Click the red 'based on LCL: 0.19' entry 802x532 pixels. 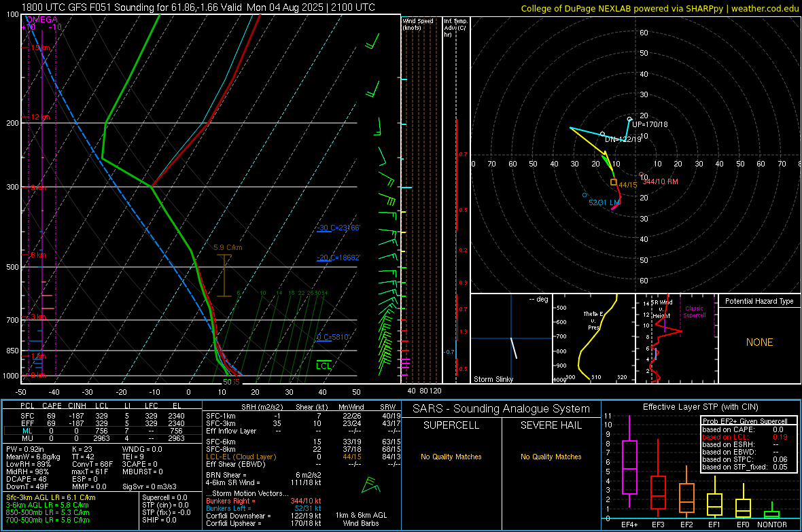click(745, 437)
